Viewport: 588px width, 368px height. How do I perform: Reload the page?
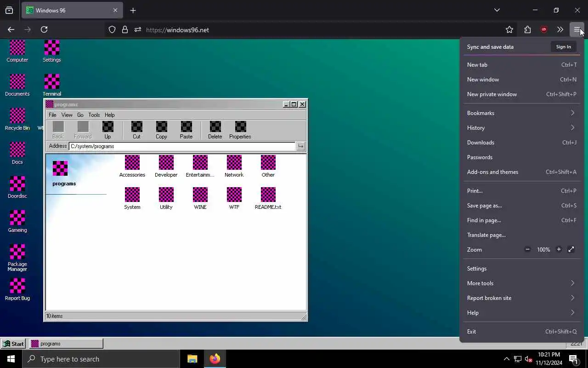[44, 29]
